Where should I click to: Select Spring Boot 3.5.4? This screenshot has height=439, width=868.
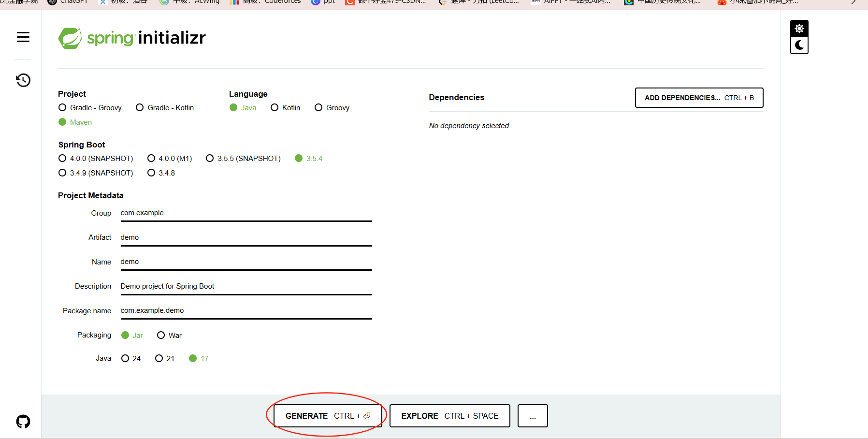[308, 159]
